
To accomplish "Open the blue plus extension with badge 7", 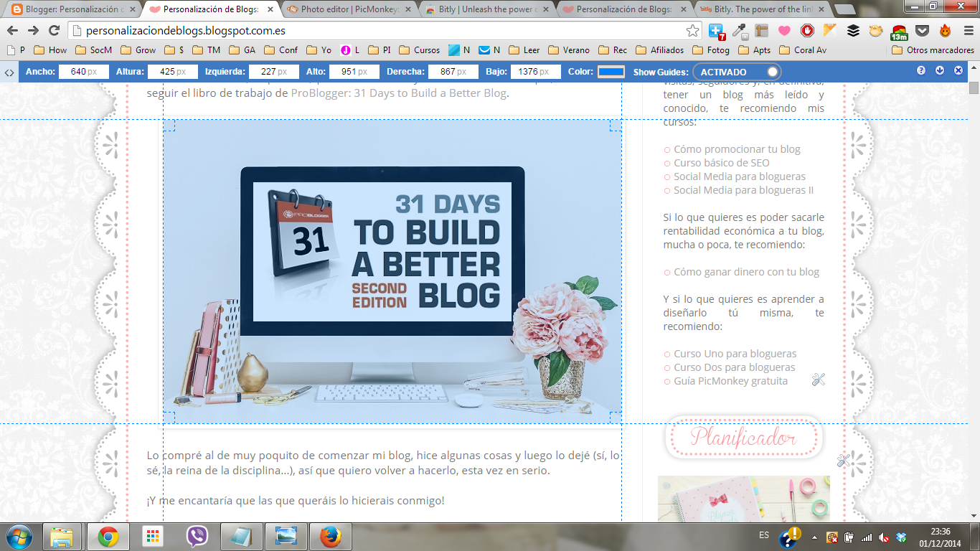I will click(716, 31).
